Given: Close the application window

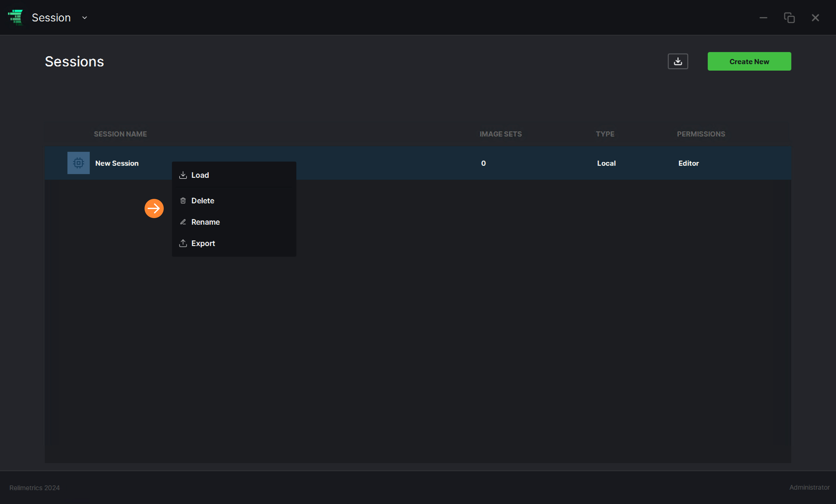Looking at the screenshot, I should [815, 18].
